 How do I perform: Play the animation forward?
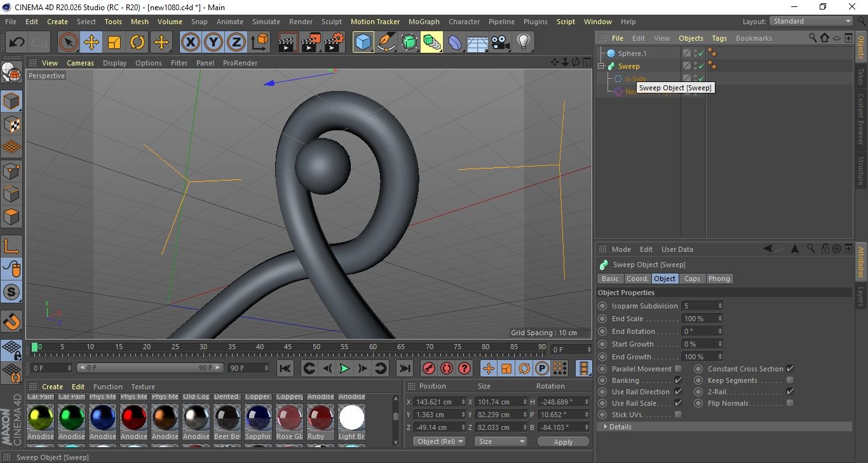pyautogui.click(x=344, y=368)
